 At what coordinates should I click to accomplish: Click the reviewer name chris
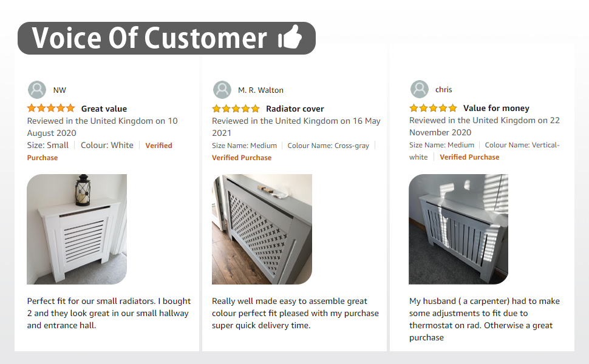click(x=443, y=89)
